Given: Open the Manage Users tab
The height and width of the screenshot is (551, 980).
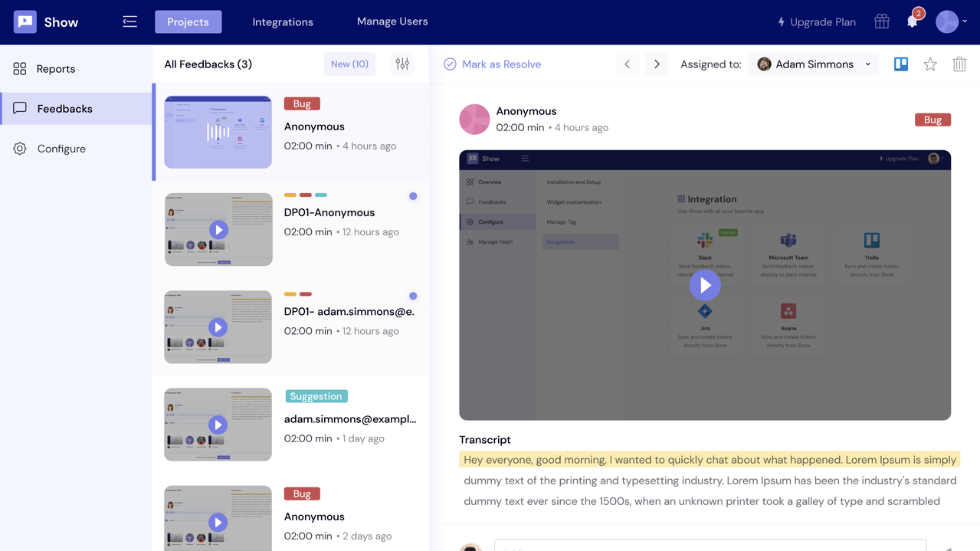Looking at the screenshot, I should (392, 21).
